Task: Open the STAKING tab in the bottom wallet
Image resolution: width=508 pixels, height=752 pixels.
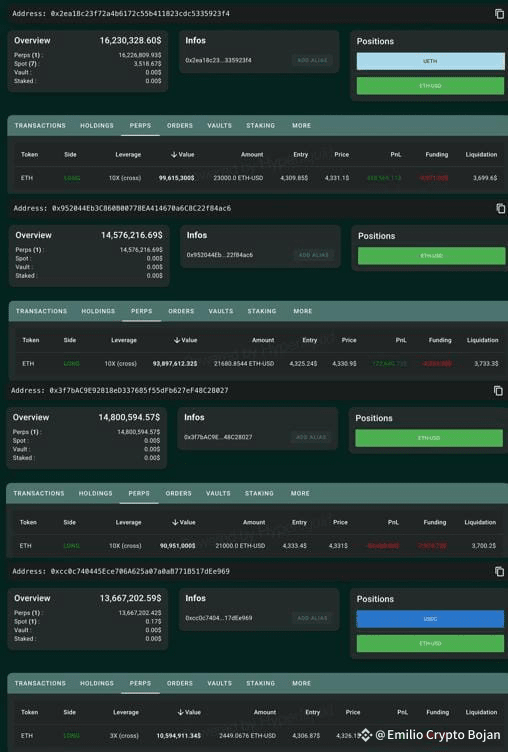Action: 260,683
